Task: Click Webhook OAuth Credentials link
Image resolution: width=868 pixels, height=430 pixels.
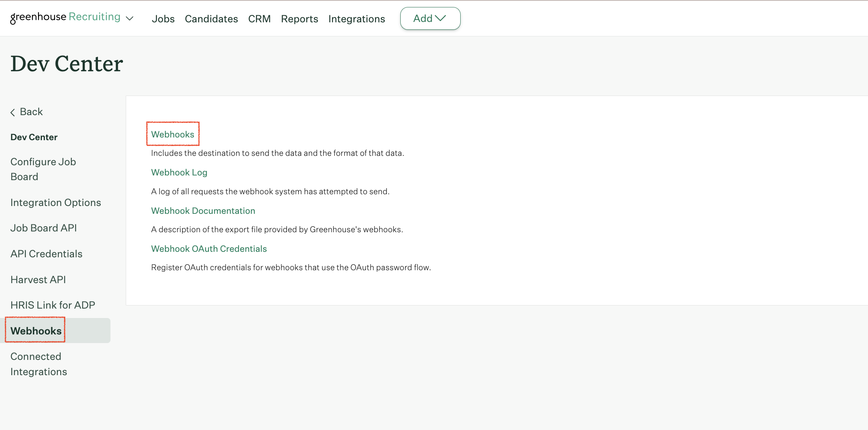Action: coord(209,249)
